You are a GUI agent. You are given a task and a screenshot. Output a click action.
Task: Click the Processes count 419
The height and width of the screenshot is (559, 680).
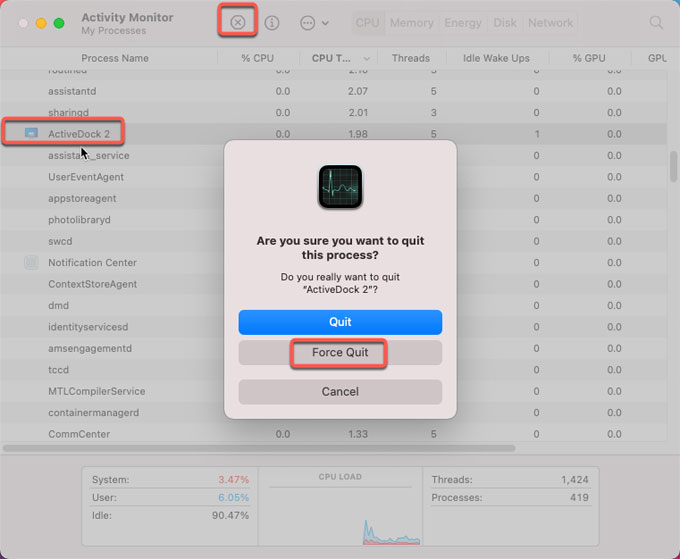[x=579, y=497]
